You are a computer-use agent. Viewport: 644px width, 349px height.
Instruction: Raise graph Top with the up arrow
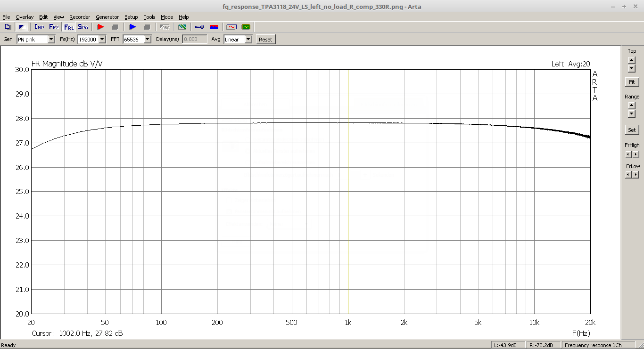[x=632, y=60]
